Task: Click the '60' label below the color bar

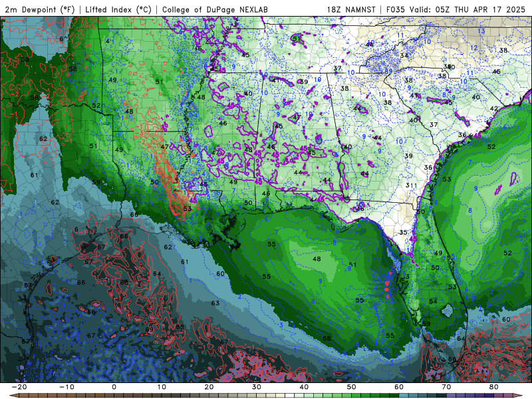Action: click(x=399, y=387)
